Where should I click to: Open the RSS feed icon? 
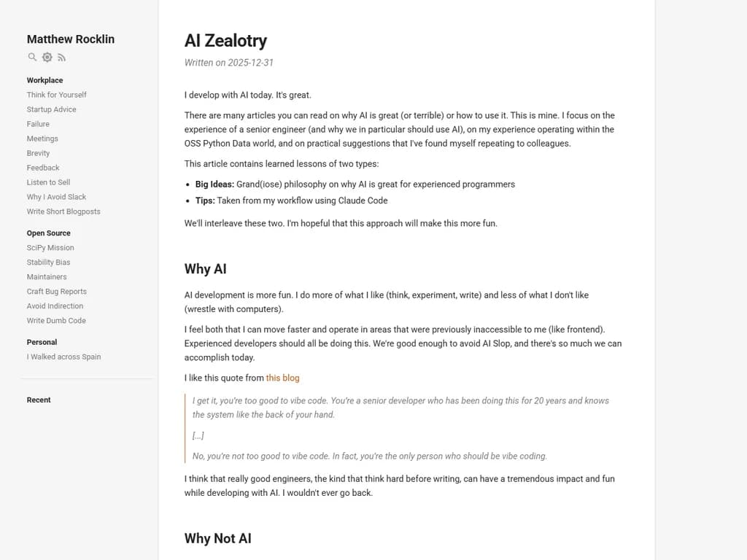[62, 57]
